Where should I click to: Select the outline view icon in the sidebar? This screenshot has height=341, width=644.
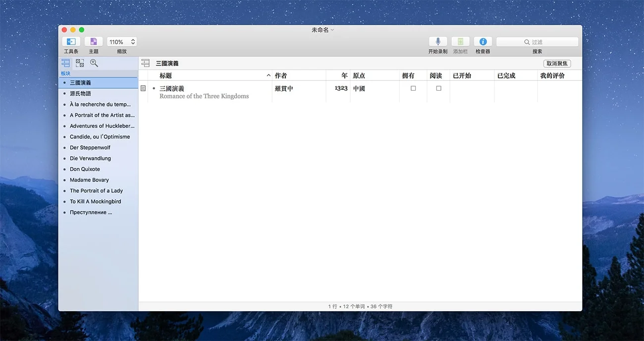(x=66, y=63)
